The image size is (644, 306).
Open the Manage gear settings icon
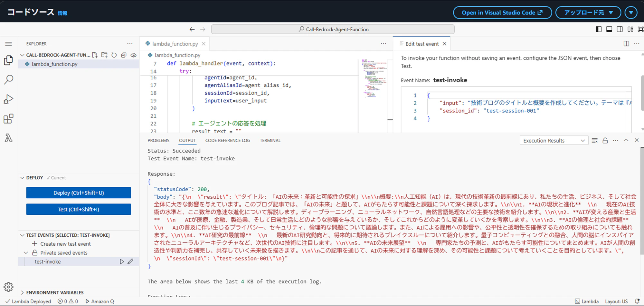(9, 287)
